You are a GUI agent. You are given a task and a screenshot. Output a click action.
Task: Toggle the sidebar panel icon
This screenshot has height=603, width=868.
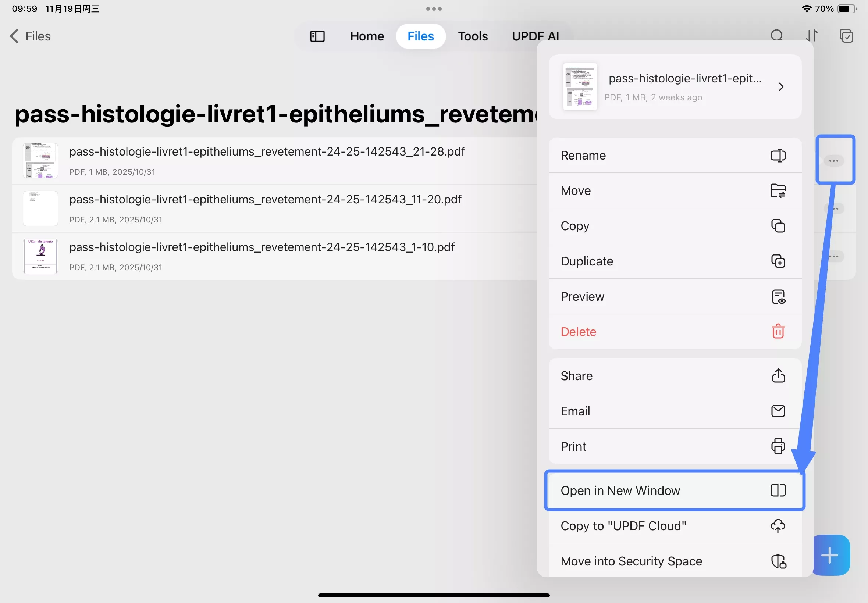[317, 36]
